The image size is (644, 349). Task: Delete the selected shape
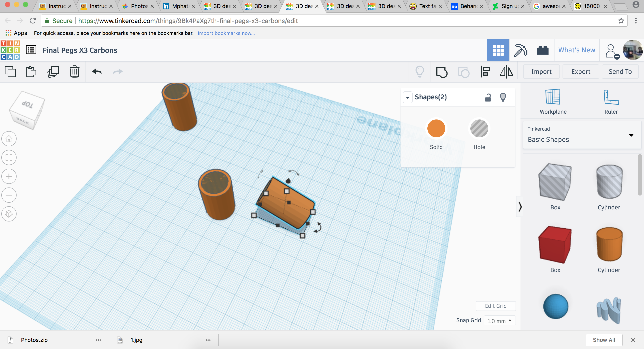tap(74, 72)
